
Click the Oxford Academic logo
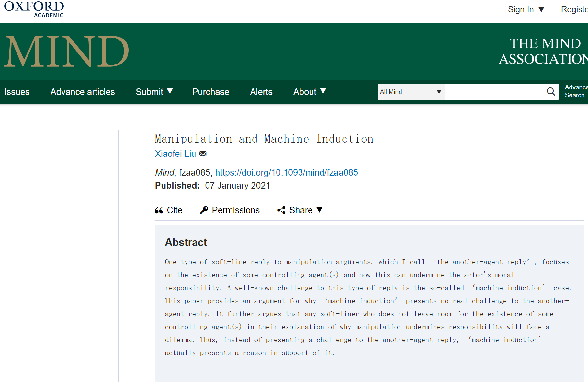(x=34, y=9)
